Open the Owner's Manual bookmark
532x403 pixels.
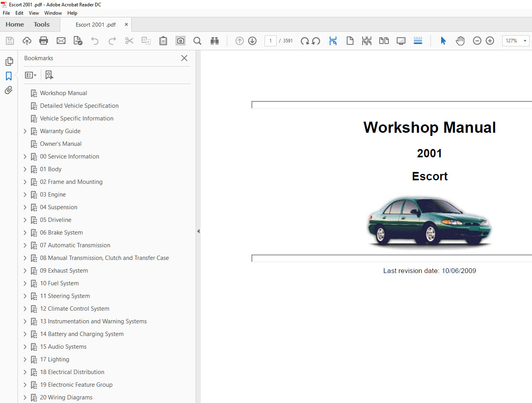[x=61, y=144]
